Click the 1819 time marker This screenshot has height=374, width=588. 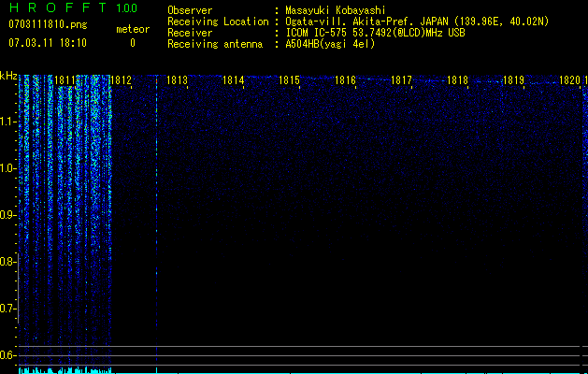pyautogui.click(x=513, y=79)
